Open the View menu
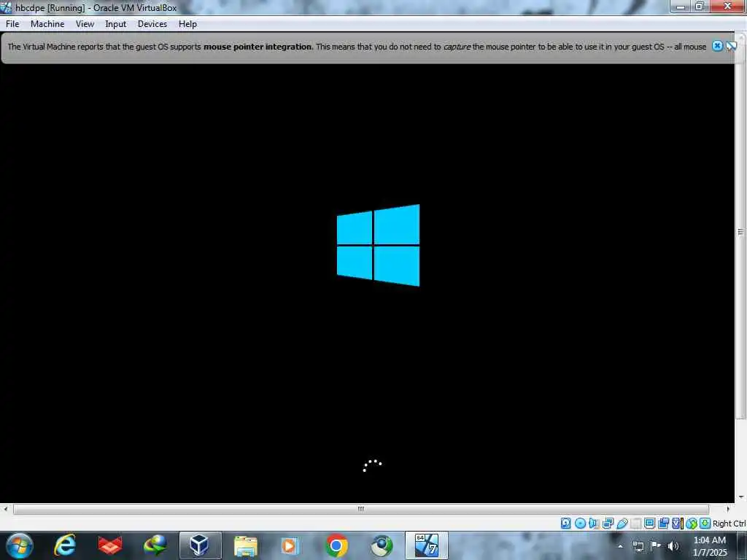The image size is (747, 560). (85, 24)
